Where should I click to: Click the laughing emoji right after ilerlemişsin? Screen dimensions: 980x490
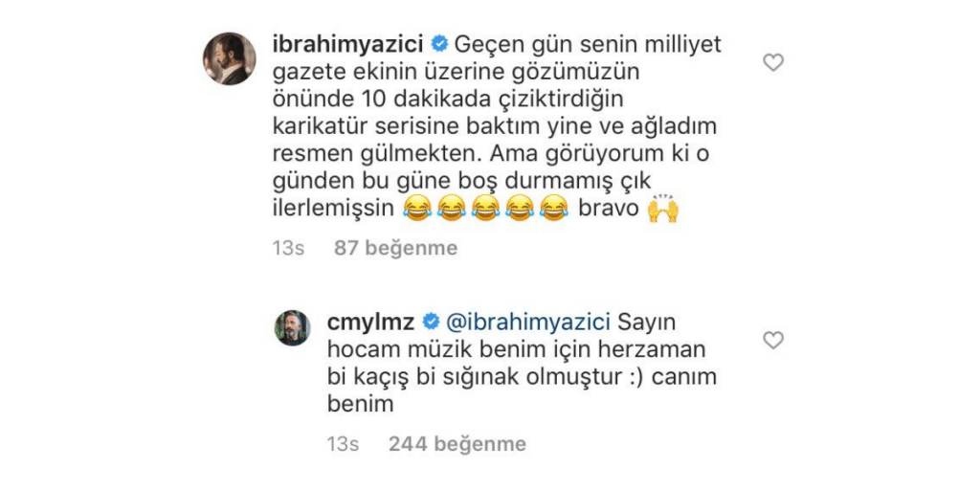416,209
